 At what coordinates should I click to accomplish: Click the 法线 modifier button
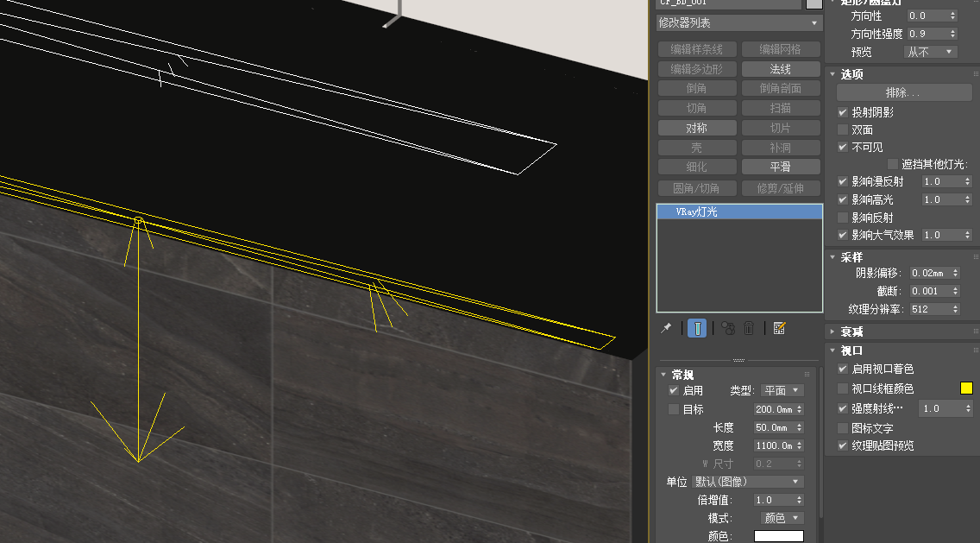780,69
